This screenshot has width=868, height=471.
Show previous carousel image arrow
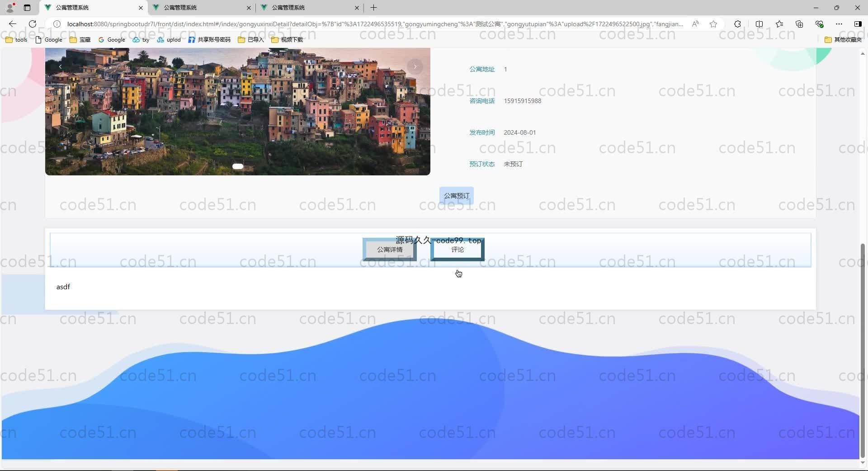(x=60, y=67)
